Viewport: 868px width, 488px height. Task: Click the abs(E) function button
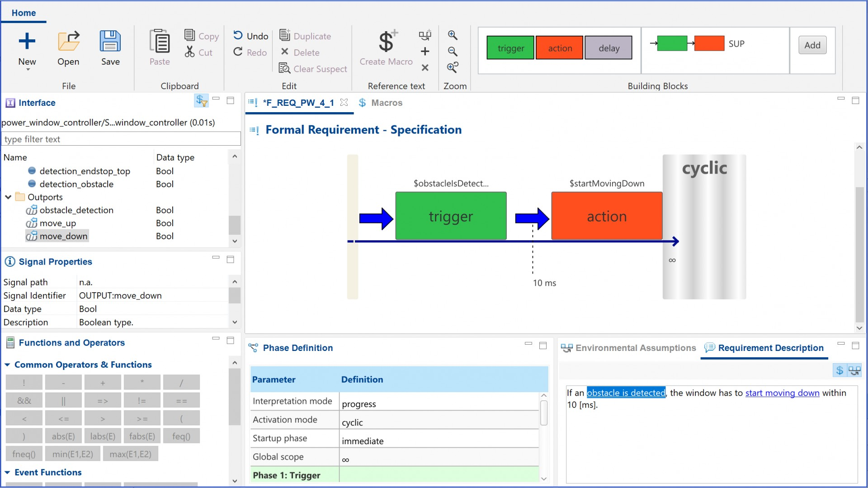(63, 436)
